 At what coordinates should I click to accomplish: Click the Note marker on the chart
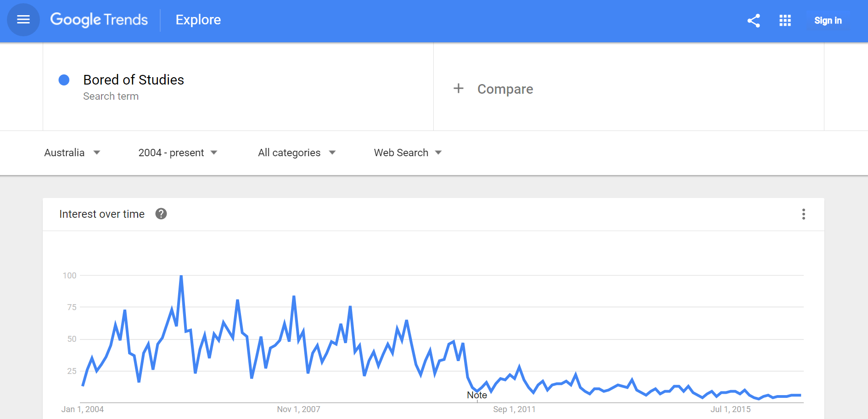click(x=477, y=395)
